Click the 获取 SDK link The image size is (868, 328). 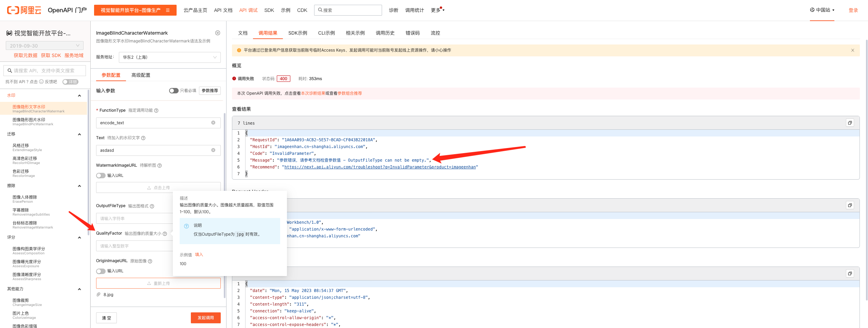[x=51, y=55]
